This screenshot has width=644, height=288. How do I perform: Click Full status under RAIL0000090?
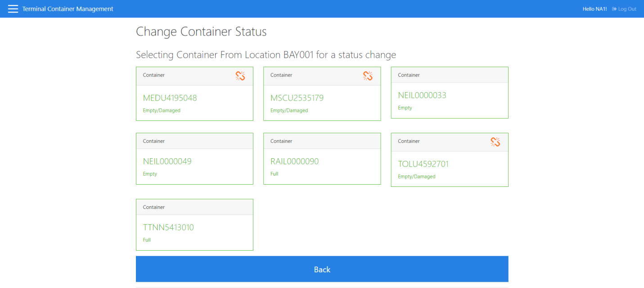[x=275, y=174]
